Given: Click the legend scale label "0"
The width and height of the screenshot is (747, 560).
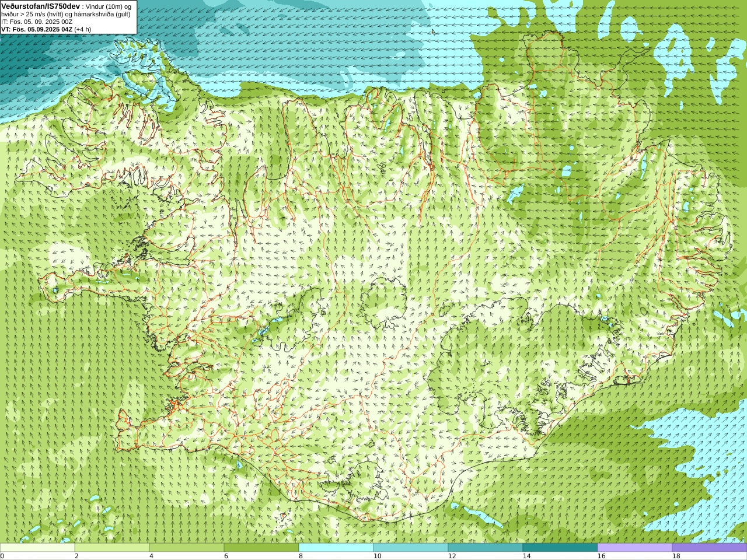Looking at the screenshot, I should point(2,556).
